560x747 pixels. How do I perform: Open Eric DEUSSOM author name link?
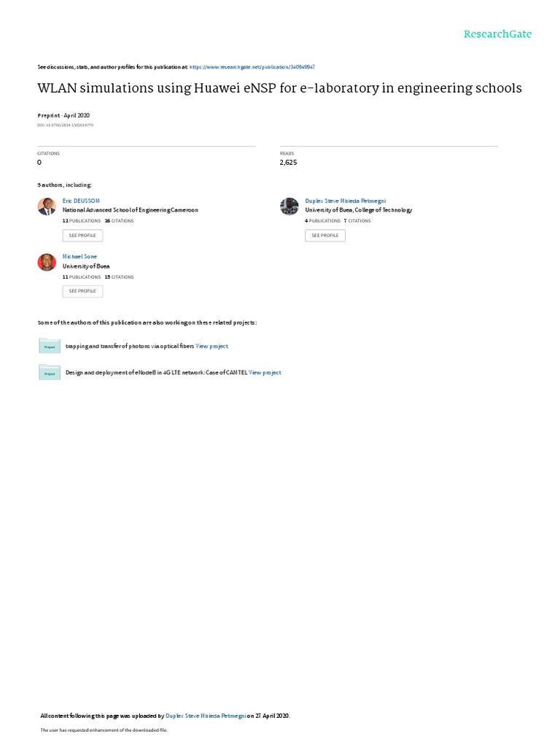(81, 201)
